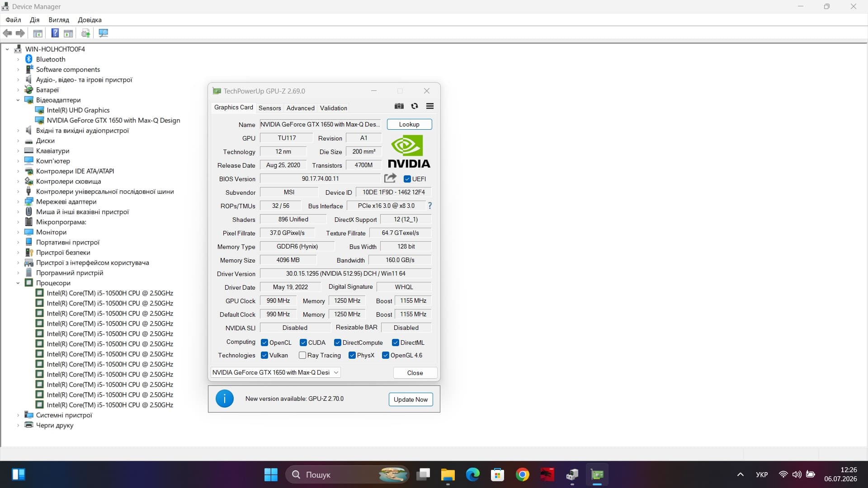Expand the Bluetooth tree node
This screenshot has width=868, height=488.
coord(18,59)
